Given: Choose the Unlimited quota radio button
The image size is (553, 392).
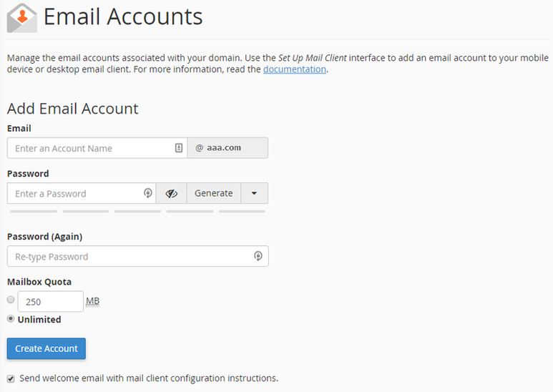Looking at the screenshot, I should (x=11, y=319).
